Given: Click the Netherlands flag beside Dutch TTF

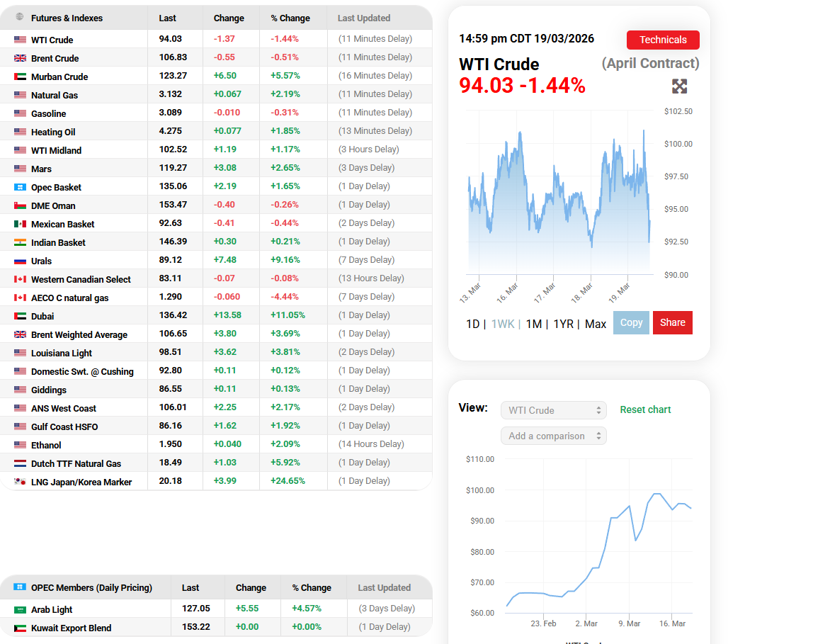Looking at the screenshot, I should (x=20, y=463).
